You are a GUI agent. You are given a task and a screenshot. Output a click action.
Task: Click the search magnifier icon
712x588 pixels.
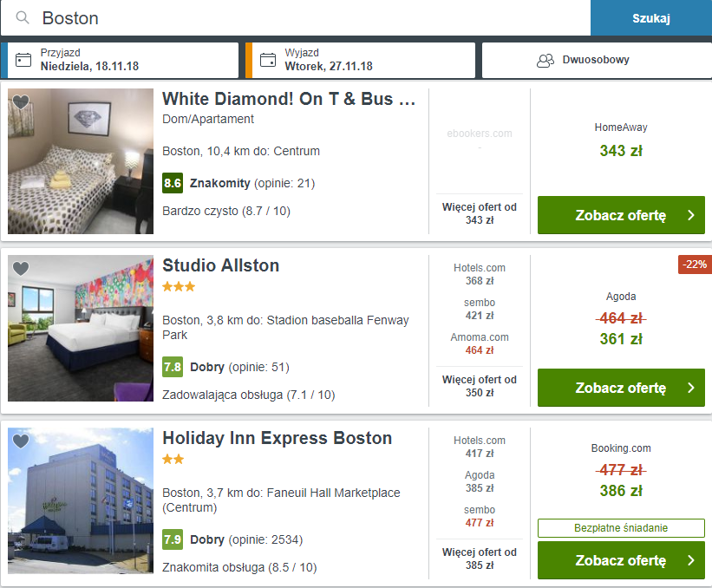[x=23, y=18]
